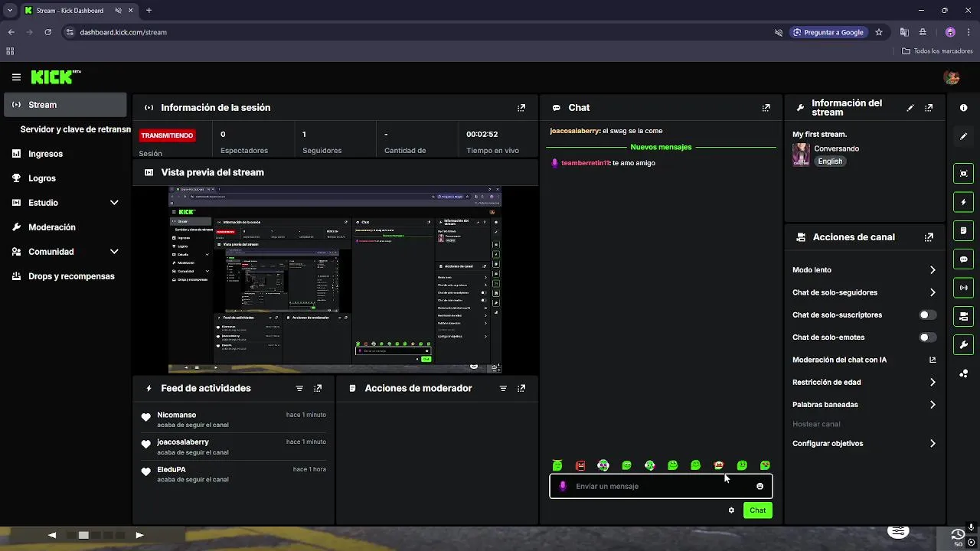Click the Kick logo
This screenshot has height=551, width=980.
click(x=55, y=77)
